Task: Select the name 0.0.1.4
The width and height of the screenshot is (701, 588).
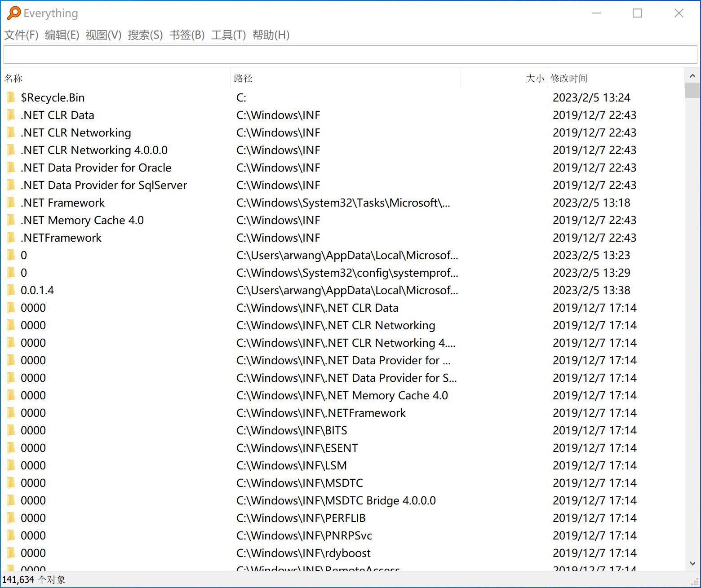Action: coord(37,290)
